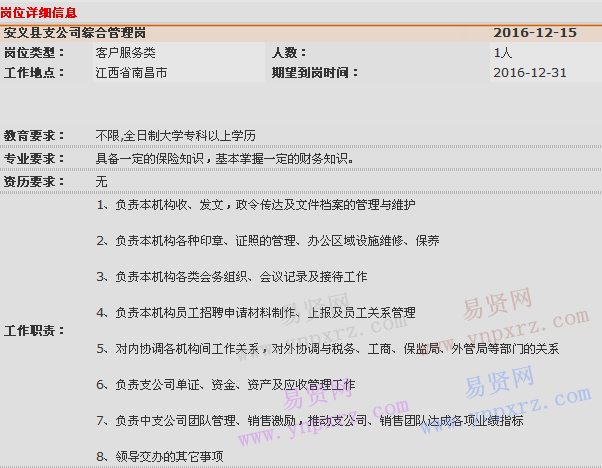602x468 pixels.
Task: Select the location 江西省南昌市
Action: click(x=131, y=73)
